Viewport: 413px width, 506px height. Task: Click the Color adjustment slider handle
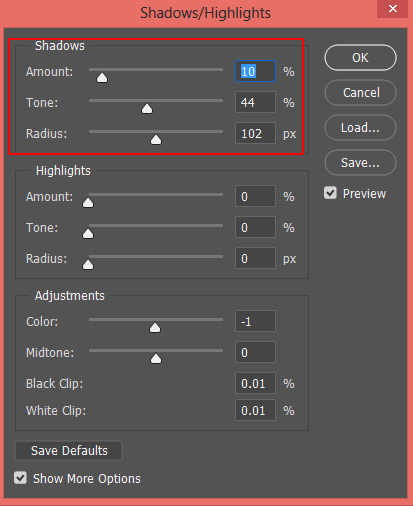click(x=155, y=328)
